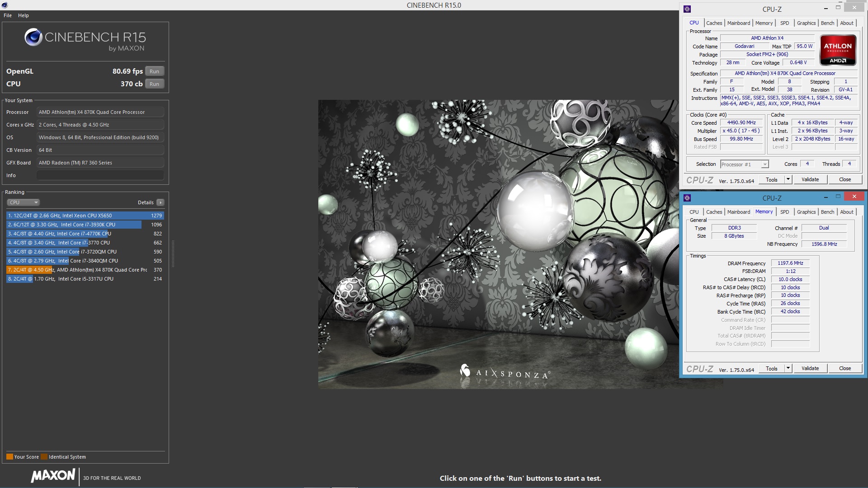This screenshot has height=488, width=868.
Task: Select the Core i7-3930K ranking row
Action: [85, 225]
